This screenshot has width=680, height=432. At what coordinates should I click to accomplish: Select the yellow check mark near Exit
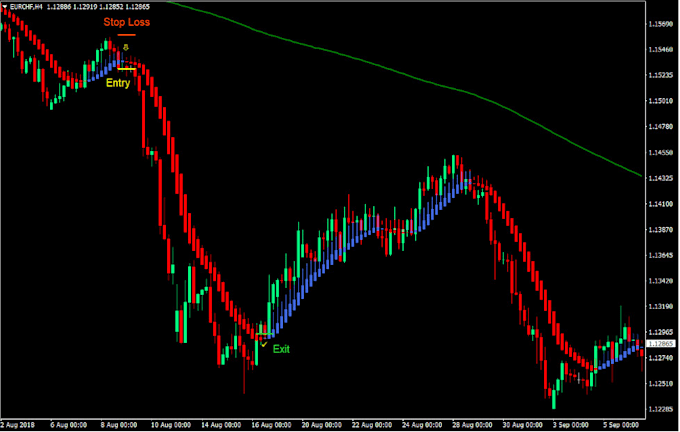[x=264, y=344]
